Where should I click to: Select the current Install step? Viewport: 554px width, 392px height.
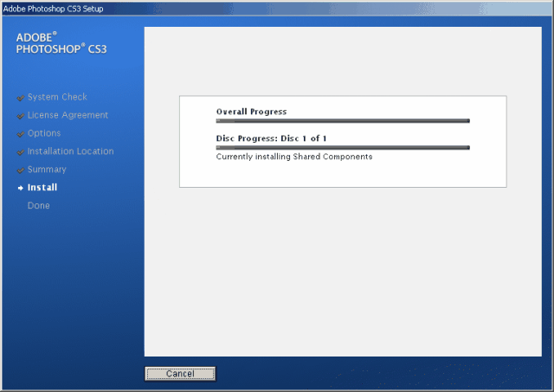[x=42, y=188]
